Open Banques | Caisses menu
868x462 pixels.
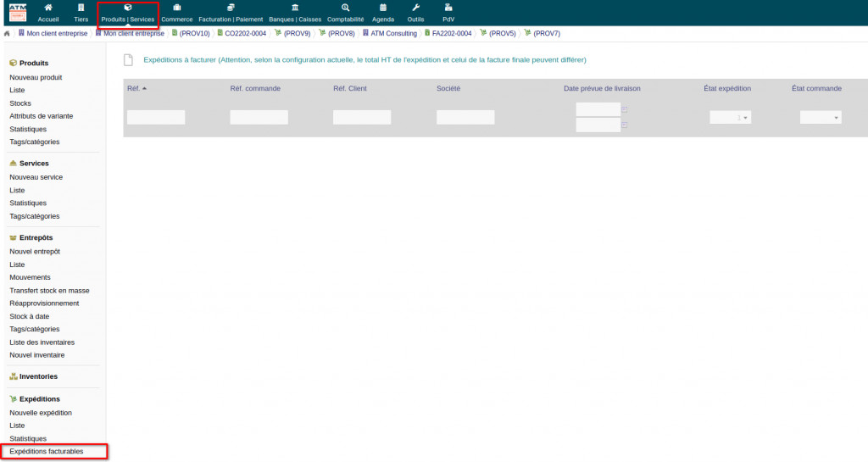pos(295,13)
